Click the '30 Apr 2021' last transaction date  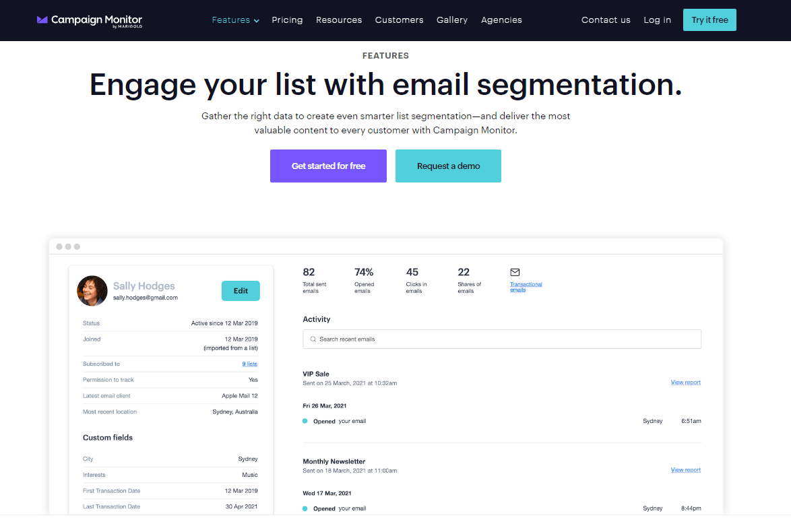pyautogui.click(x=242, y=507)
